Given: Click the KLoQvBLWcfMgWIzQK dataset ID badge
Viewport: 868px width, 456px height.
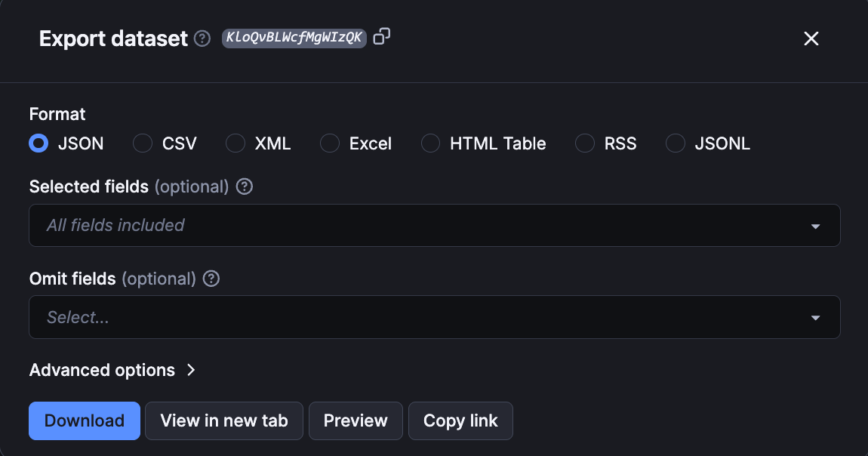Looking at the screenshot, I should [294, 38].
